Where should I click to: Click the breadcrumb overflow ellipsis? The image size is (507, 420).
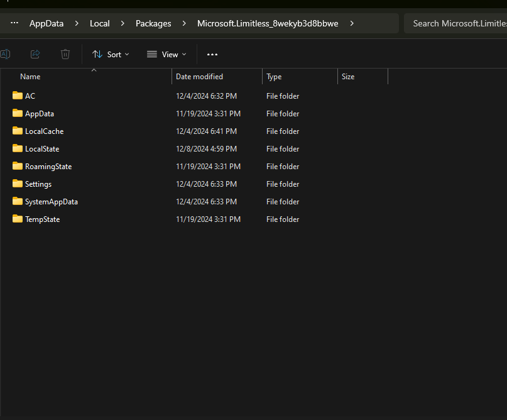(14, 23)
